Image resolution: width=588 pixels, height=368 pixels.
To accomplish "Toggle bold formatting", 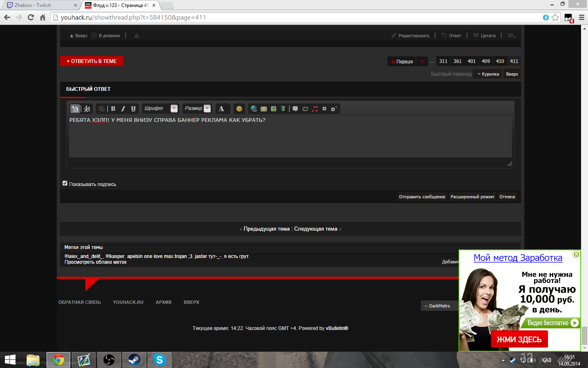I will tap(113, 109).
